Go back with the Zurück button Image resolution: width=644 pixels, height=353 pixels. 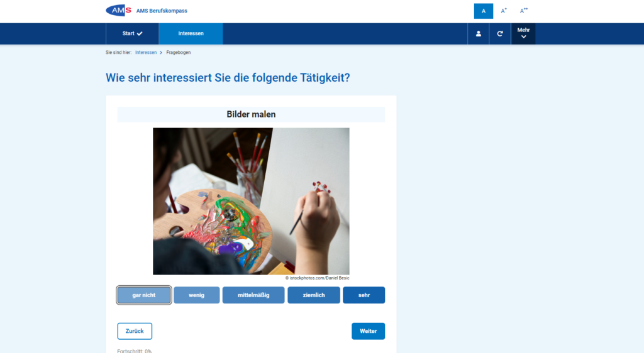point(135,331)
